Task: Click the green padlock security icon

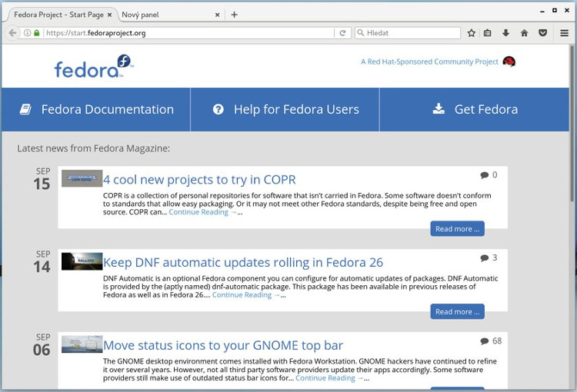Action: (x=36, y=33)
